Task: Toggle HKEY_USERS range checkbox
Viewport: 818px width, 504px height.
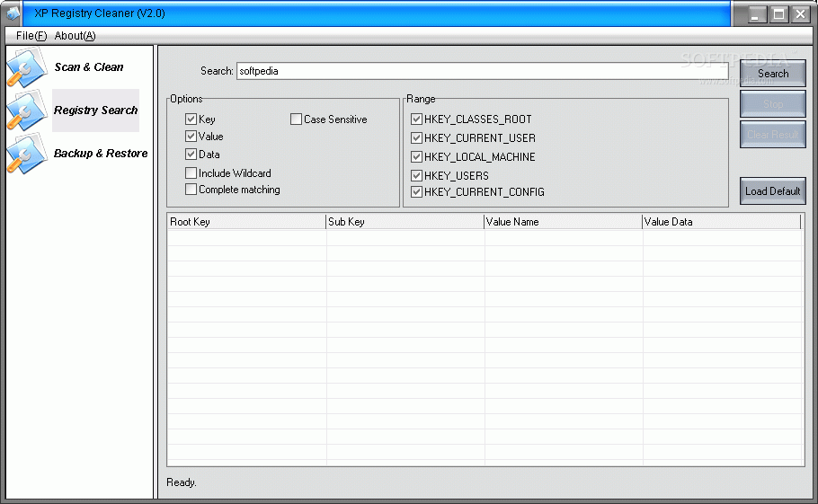Action: (x=416, y=176)
